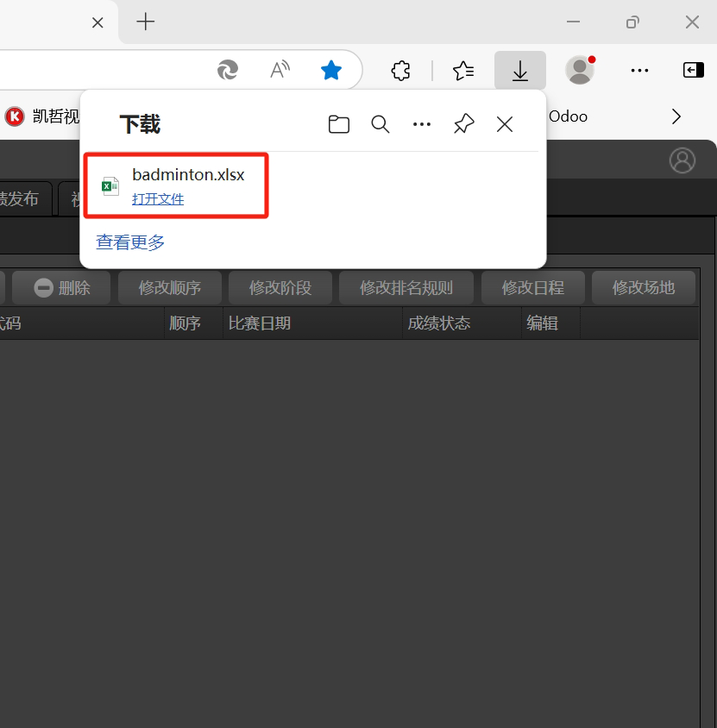Open Settings and more menu
The height and width of the screenshot is (728, 717).
(639, 71)
